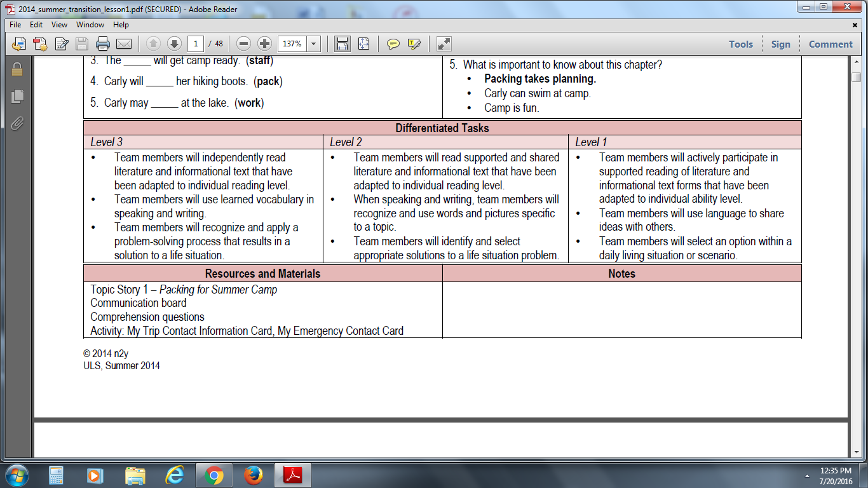
Task: Open the Page Thumbnails side panel
Action: coord(17,96)
